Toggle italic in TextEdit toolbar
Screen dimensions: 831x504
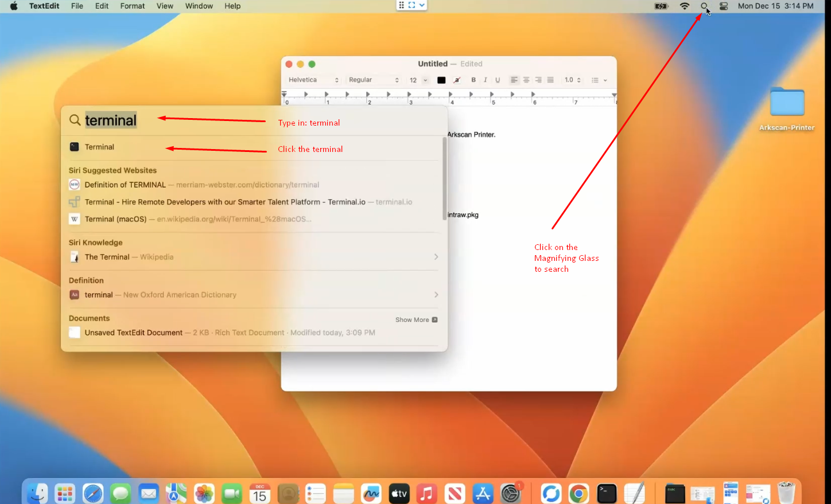(486, 80)
